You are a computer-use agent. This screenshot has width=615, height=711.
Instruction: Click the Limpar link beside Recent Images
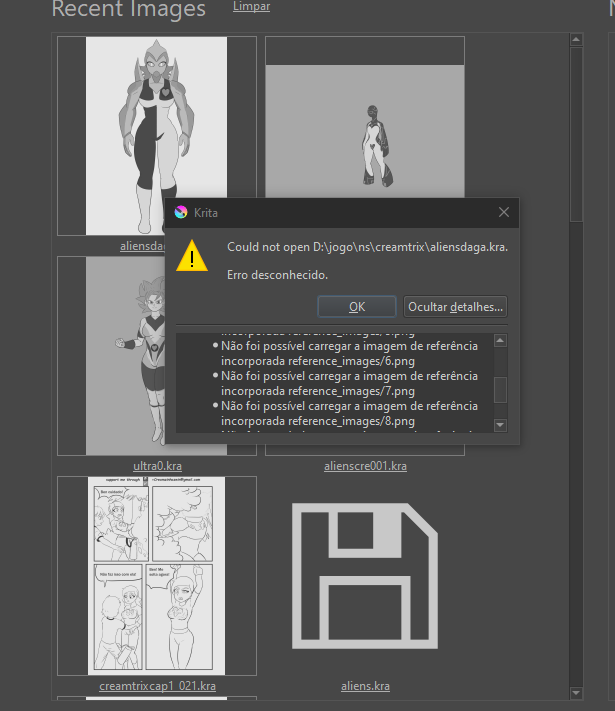(x=251, y=6)
